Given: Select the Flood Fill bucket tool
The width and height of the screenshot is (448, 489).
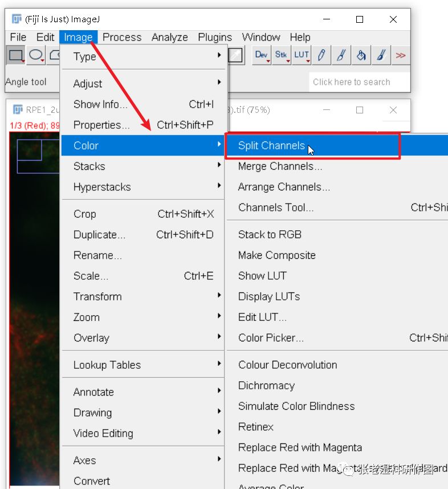Looking at the screenshot, I should click(x=361, y=55).
